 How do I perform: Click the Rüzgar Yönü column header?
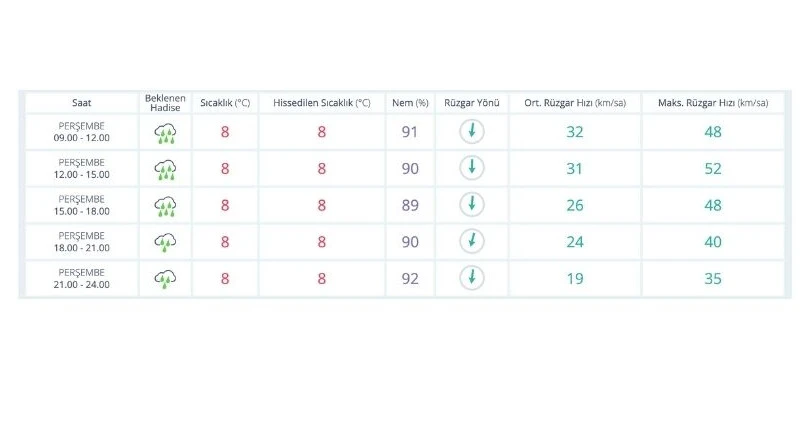pos(471,103)
